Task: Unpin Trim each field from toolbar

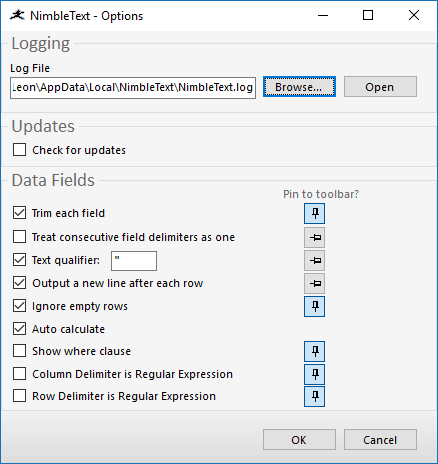Action: tap(314, 213)
